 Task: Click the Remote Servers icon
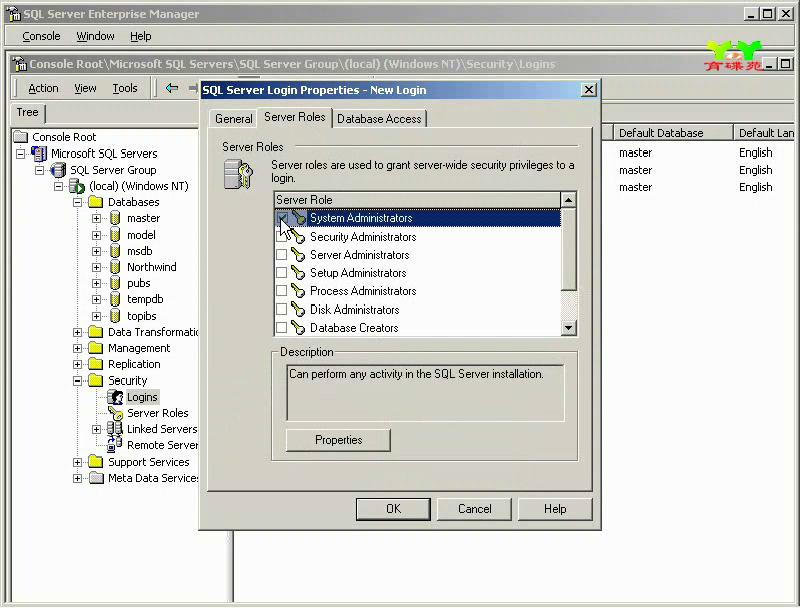pos(115,445)
